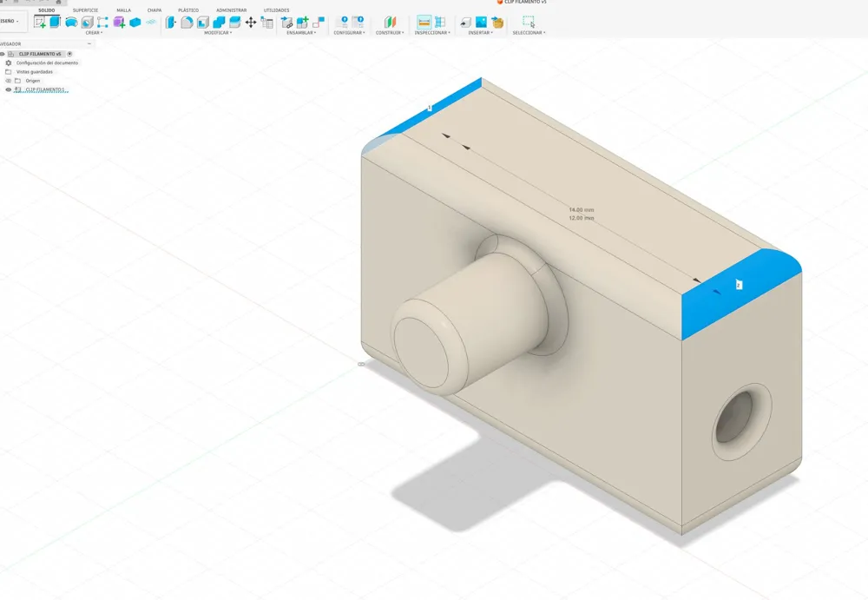Select the Insert Component link tool

pyautogui.click(x=286, y=23)
